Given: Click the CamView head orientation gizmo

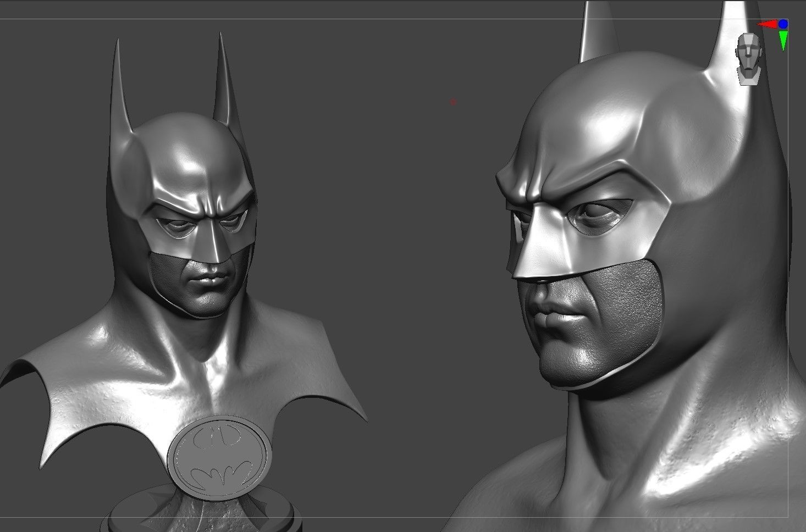Looking at the screenshot, I should click(749, 58).
